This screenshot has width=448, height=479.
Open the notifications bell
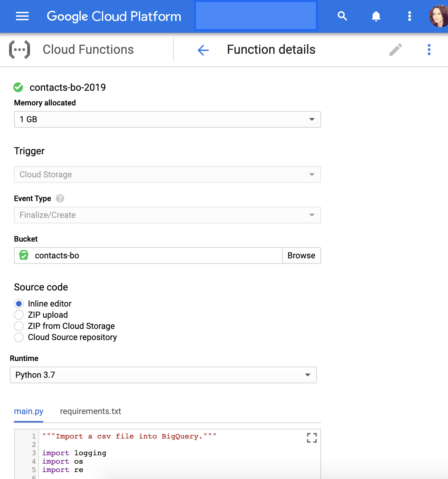[x=376, y=16]
